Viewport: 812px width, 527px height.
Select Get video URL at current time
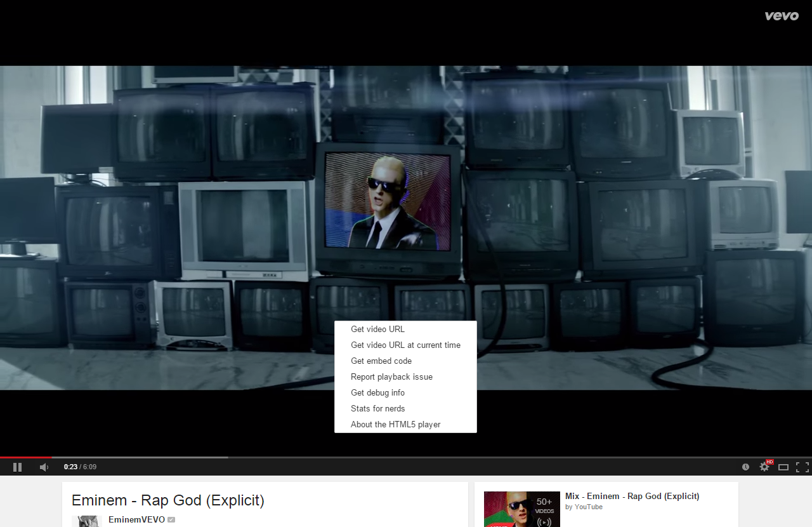[x=406, y=345]
